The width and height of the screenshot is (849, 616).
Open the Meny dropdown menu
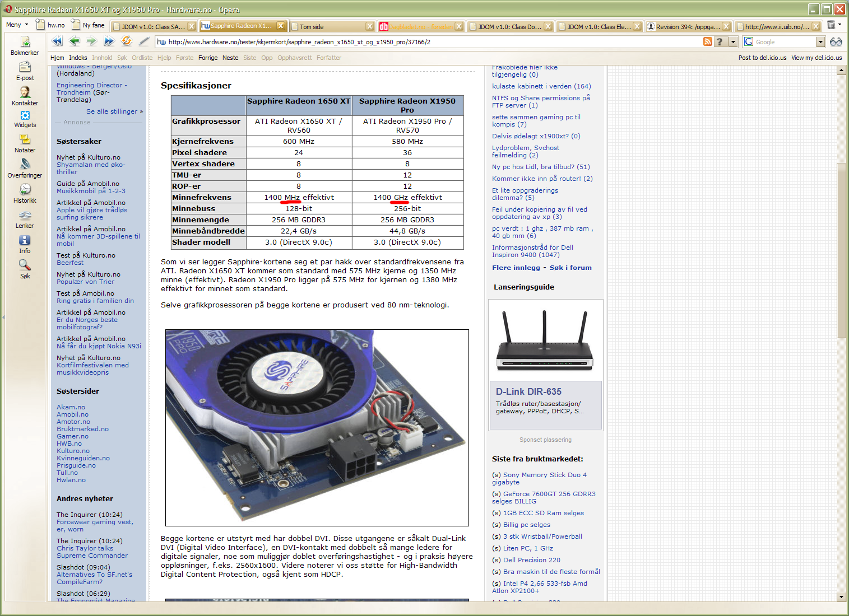pyautogui.click(x=17, y=25)
